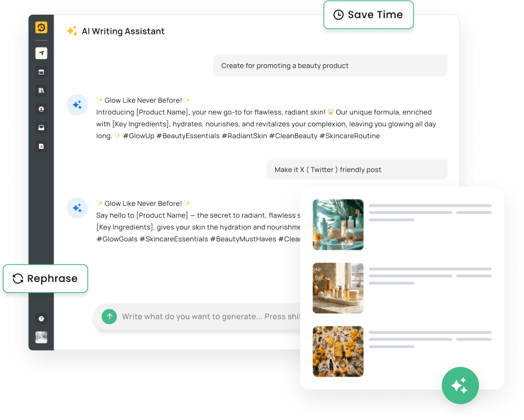Screen dimensions: 524x420
Task: Open the document report icon in sidebar
Action: click(41, 146)
